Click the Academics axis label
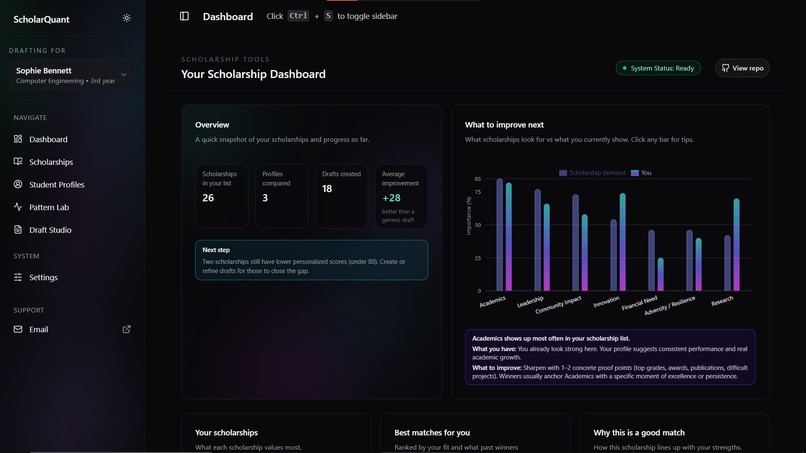This screenshot has width=806, height=453. pos(492,301)
